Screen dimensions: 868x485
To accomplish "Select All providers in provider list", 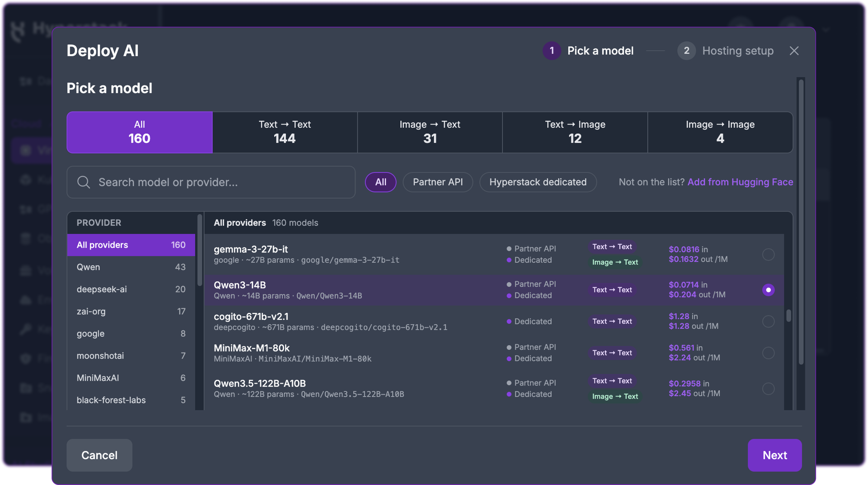I will pyautogui.click(x=131, y=245).
